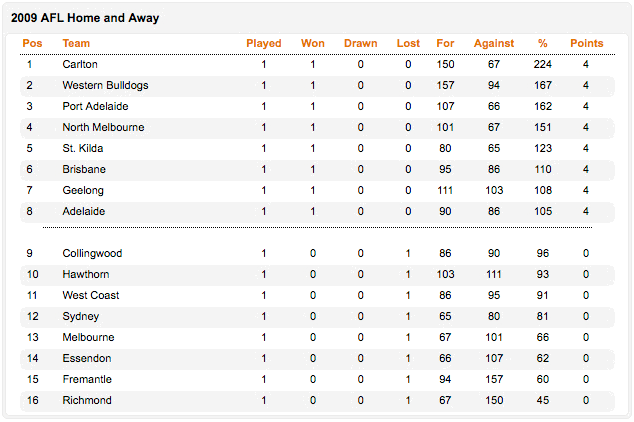Click the Played column header
Image resolution: width=634 pixels, height=422 pixels.
264,43
